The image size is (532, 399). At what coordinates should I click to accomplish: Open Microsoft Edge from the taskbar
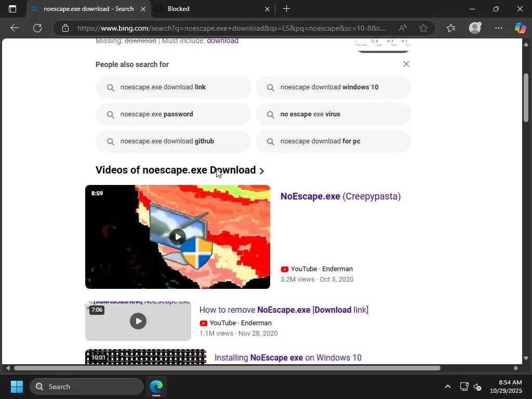click(x=156, y=387)
